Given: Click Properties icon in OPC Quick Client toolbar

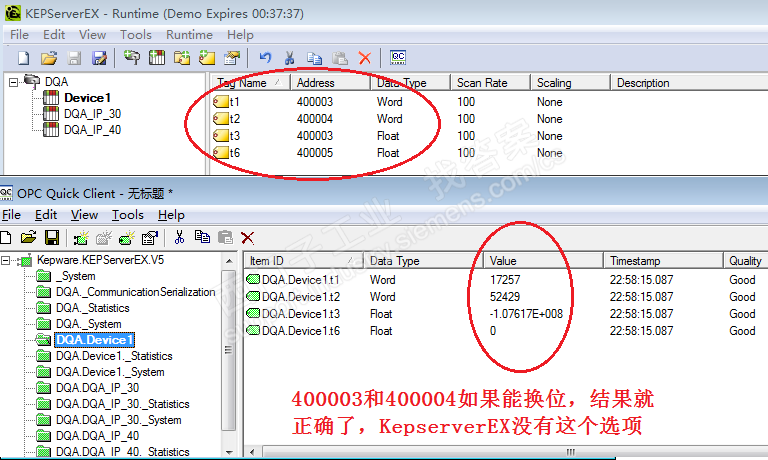Looking at the screenshot, I should 150,238.
